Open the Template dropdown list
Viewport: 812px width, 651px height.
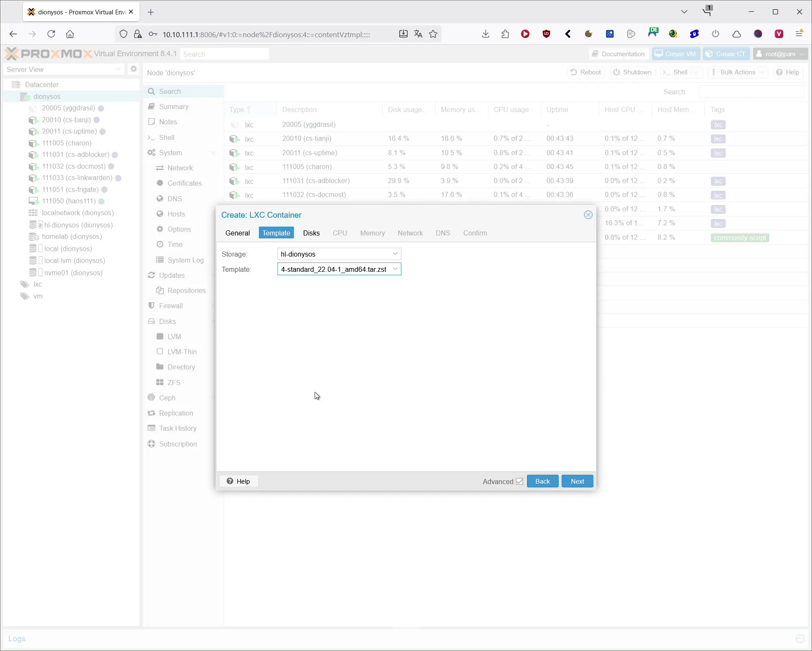click(x=395, y=269)
